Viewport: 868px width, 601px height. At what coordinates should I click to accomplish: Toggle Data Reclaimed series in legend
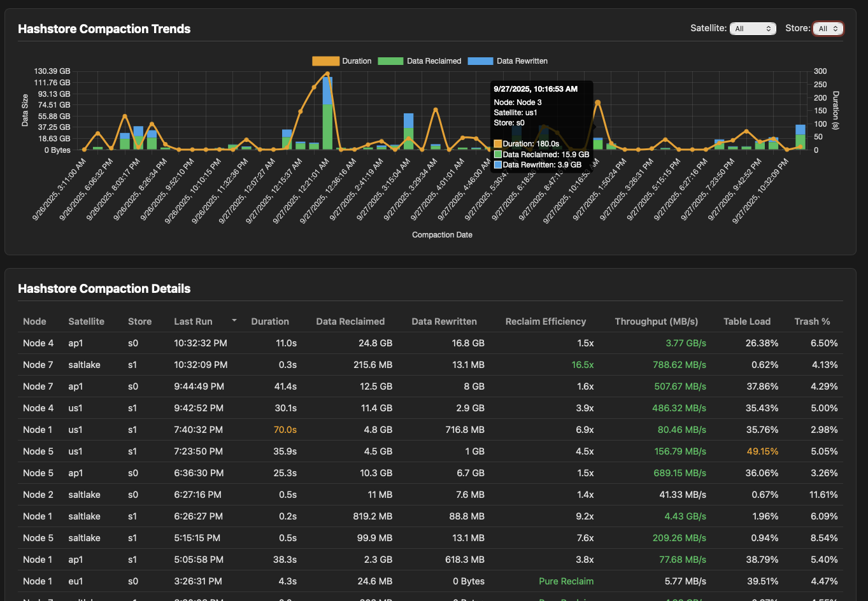(390, 61)
